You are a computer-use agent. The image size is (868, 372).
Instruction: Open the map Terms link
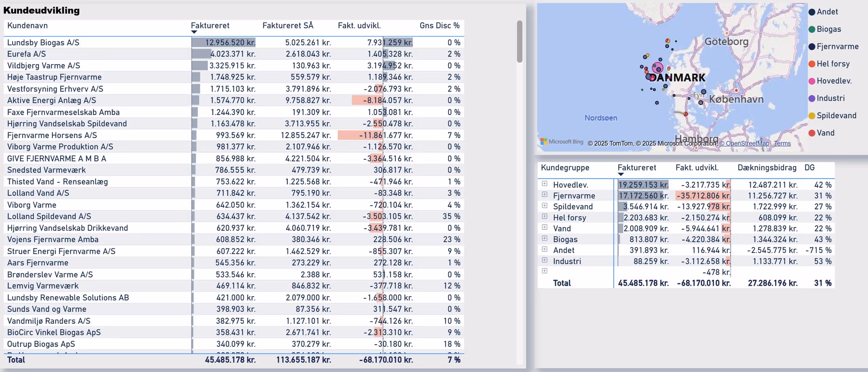(x=782, y=144)
